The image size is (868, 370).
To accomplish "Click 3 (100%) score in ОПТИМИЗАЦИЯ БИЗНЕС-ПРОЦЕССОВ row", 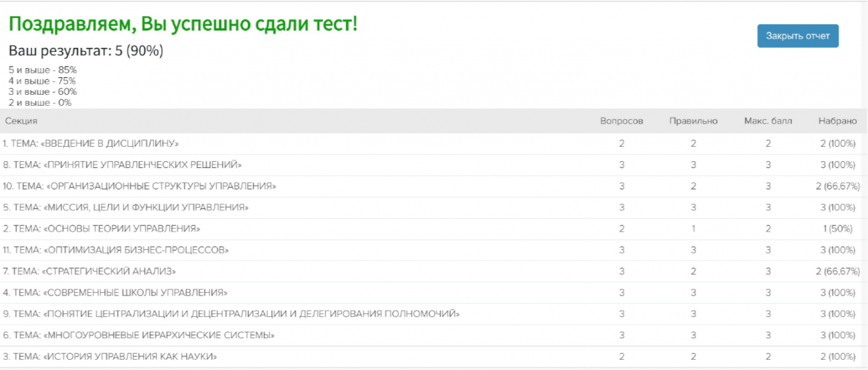I will (838, 250).
